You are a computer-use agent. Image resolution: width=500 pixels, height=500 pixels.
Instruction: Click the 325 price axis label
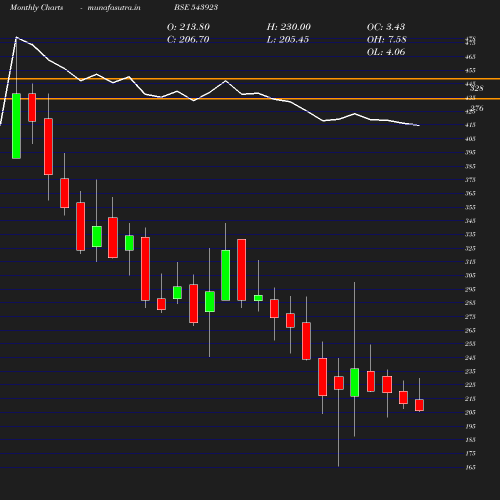click(470, 248)
